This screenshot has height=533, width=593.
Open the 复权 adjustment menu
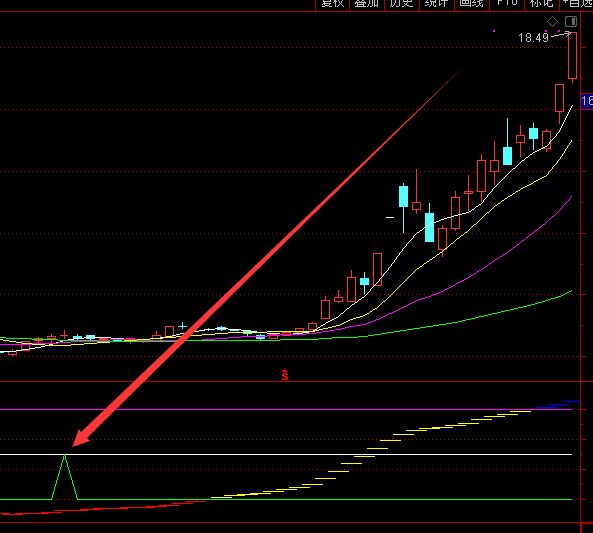(x=332, y=4)
